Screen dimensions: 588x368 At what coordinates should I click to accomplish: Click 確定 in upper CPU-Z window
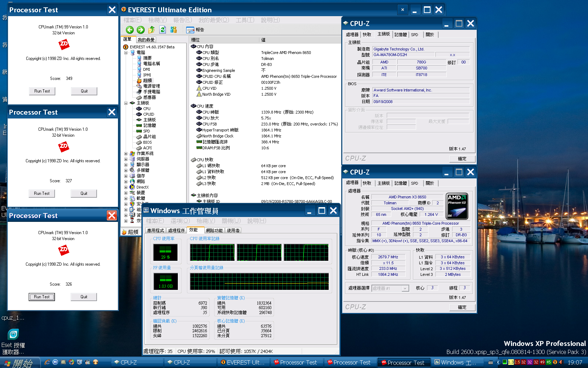coord(462,159)
